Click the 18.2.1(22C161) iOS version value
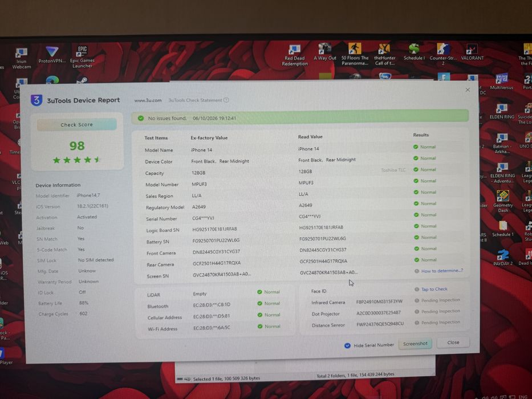The image size is (532, 399). click(92, 206)
